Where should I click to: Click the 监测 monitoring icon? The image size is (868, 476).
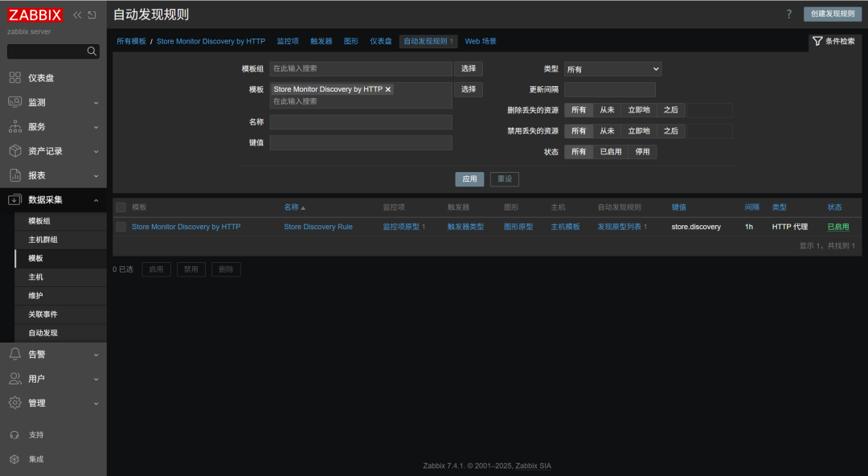[x=15, y=102]
